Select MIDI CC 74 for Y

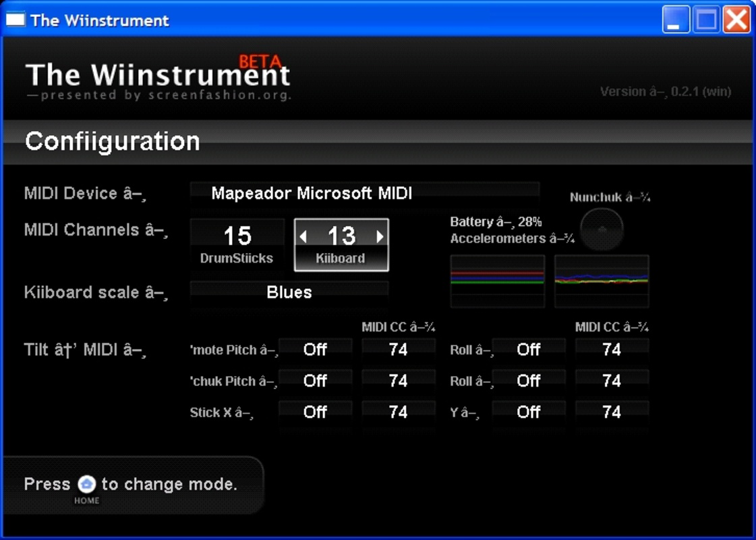612,412
